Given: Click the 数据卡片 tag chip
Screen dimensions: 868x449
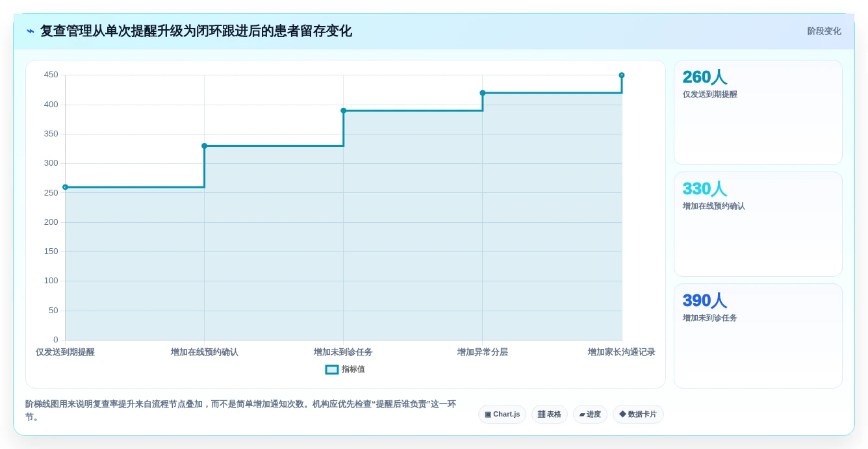Looking at the screenshot, I should point(638,415).
